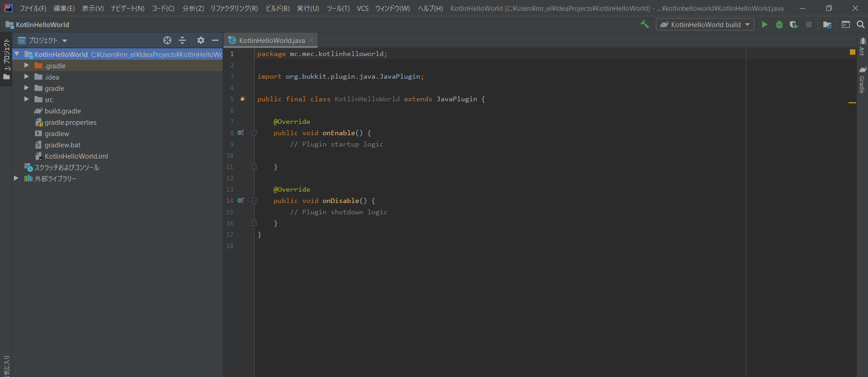Screen dimensions: 868x377
Task: Select the Scratches and Consoles node
Action: (x=66, y=167)
